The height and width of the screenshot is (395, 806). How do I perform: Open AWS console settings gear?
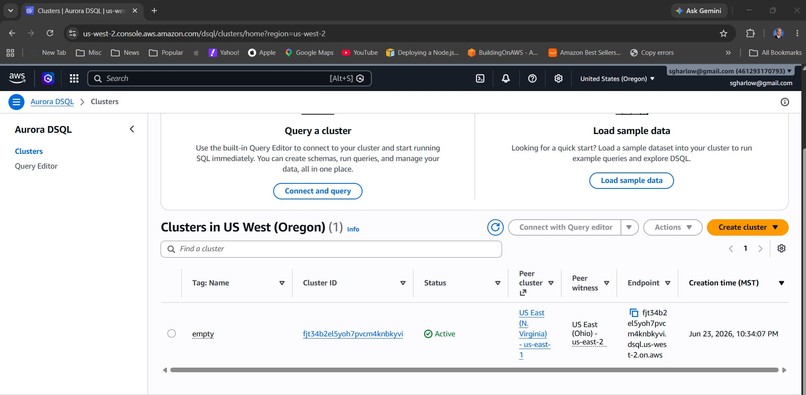558,78
